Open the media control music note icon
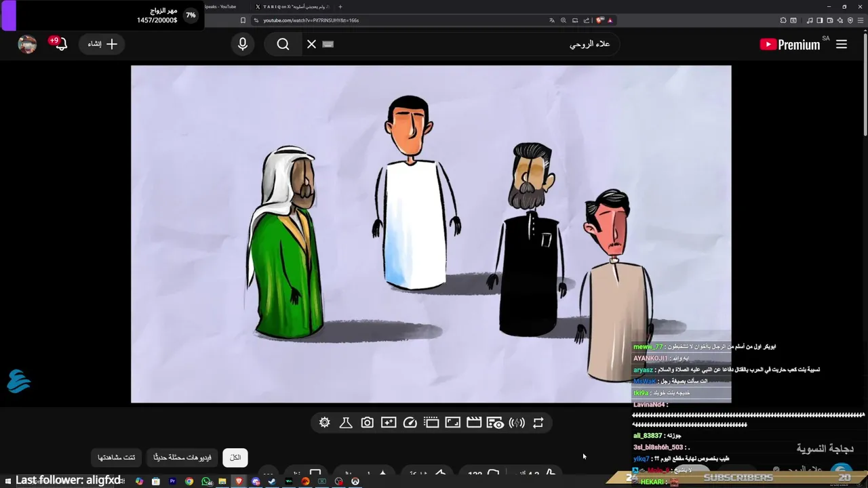Screen dimensions: 868x488 (810, 20)
